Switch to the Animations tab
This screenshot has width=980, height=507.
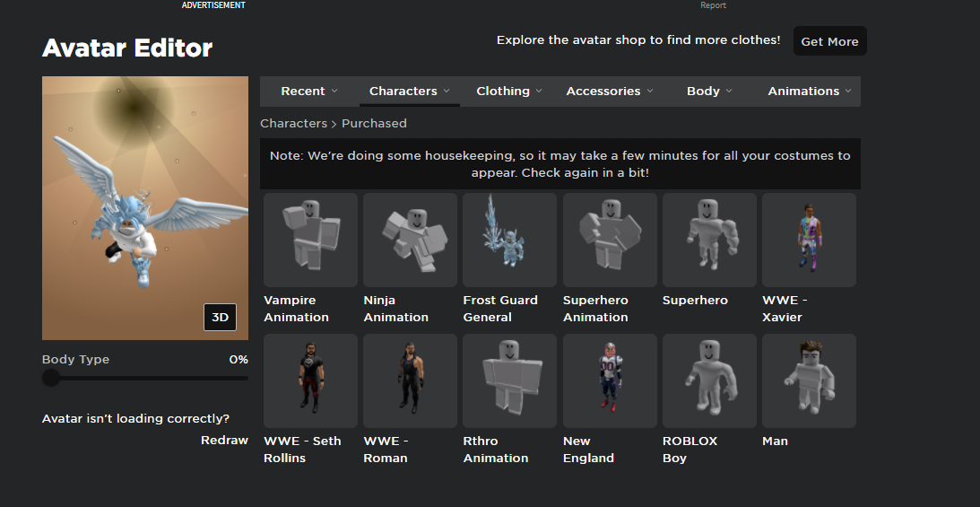[810, 92]
